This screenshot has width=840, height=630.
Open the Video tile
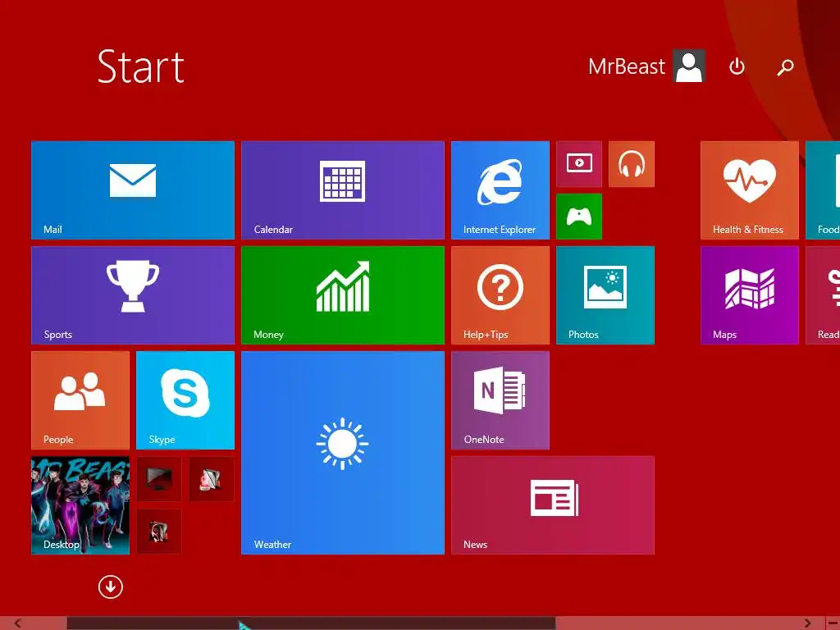click(x=579, y=164)
